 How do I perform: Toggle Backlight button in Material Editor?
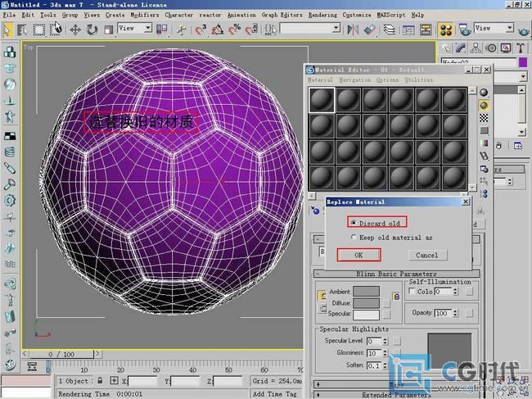click(x=484, y=105)
